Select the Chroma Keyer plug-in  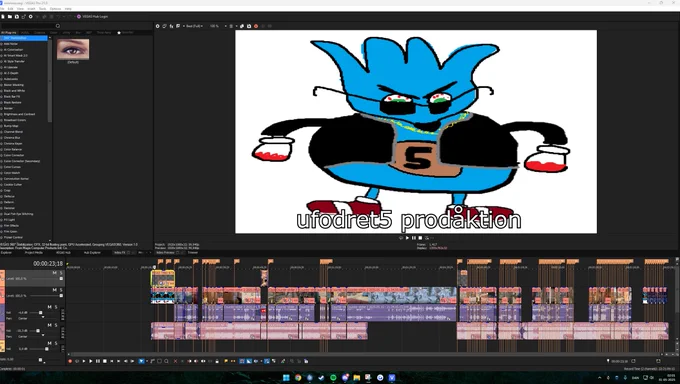tap(13, 144)
